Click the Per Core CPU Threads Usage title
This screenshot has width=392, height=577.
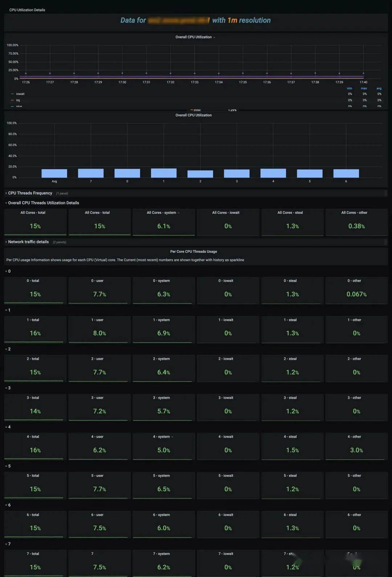click(193, 252)
